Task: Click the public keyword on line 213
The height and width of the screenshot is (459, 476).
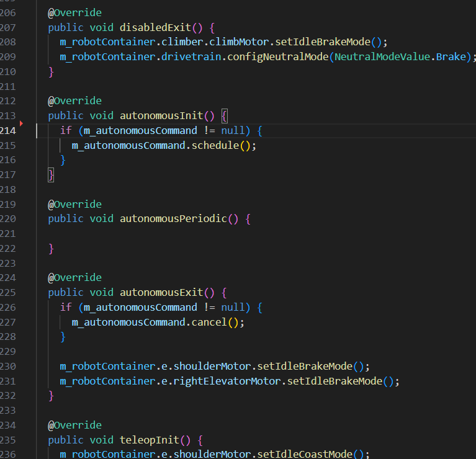Action: tap(66, 115)
